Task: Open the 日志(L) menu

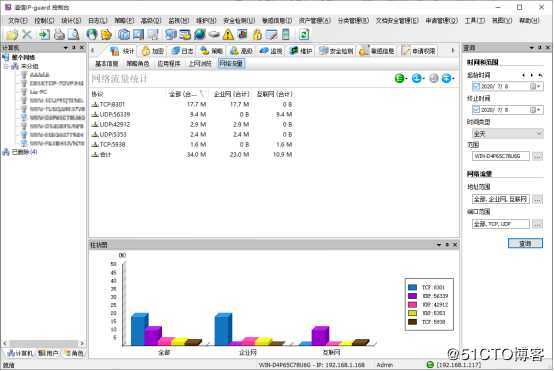Action: coord(98,20)
